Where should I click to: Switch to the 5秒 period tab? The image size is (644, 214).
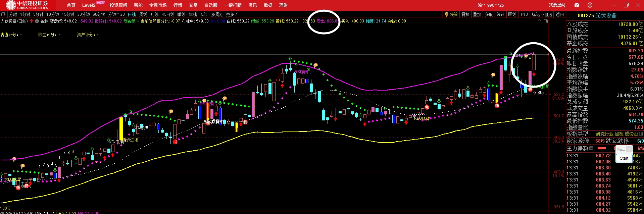204,14
